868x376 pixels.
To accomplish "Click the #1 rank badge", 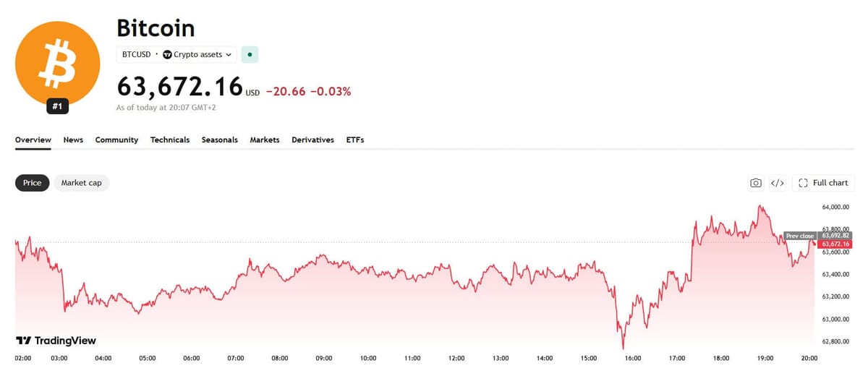I will [58, 107].
